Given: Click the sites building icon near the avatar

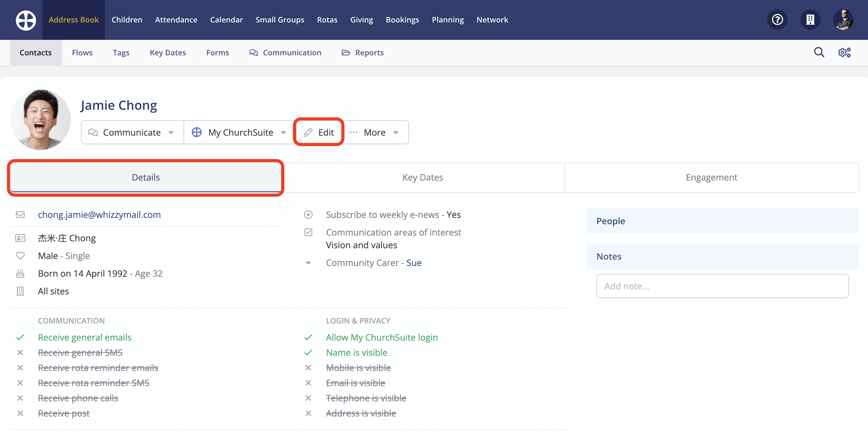Looking at the screenshot, I should click(x=810, y=20).
